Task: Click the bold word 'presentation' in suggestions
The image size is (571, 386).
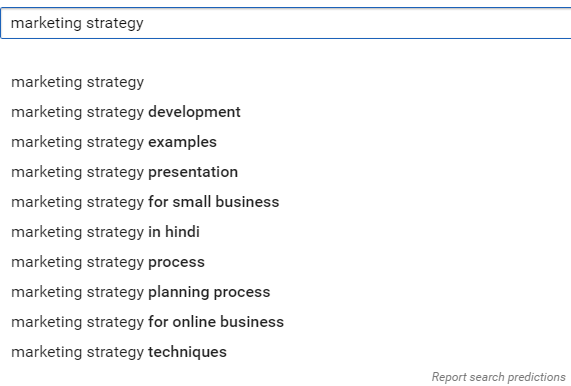Action: click(193, 172)
